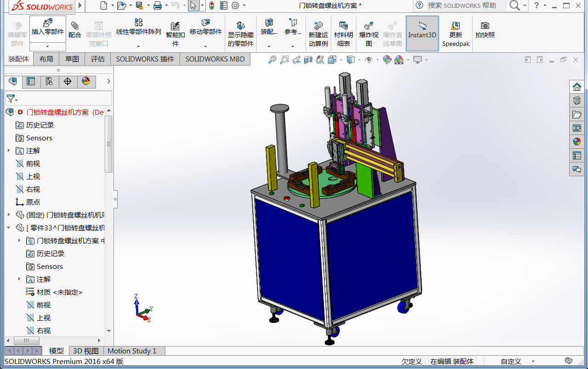Click the Bill of Materials (材料明细表) icon
This screenshot has width=588, height=369.
tap(343, 27)
